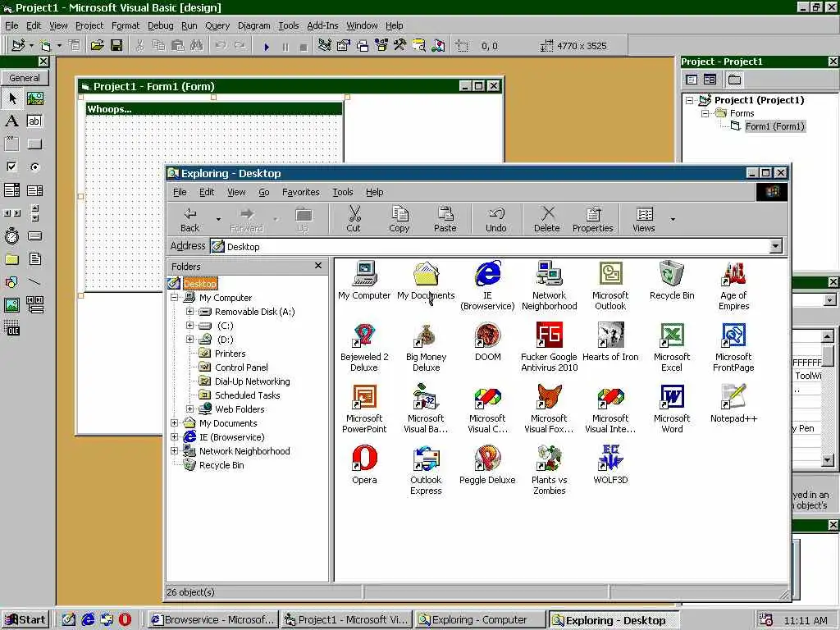
Task: Click View Code icon in Project panel
Action: [x=692, y=80]
